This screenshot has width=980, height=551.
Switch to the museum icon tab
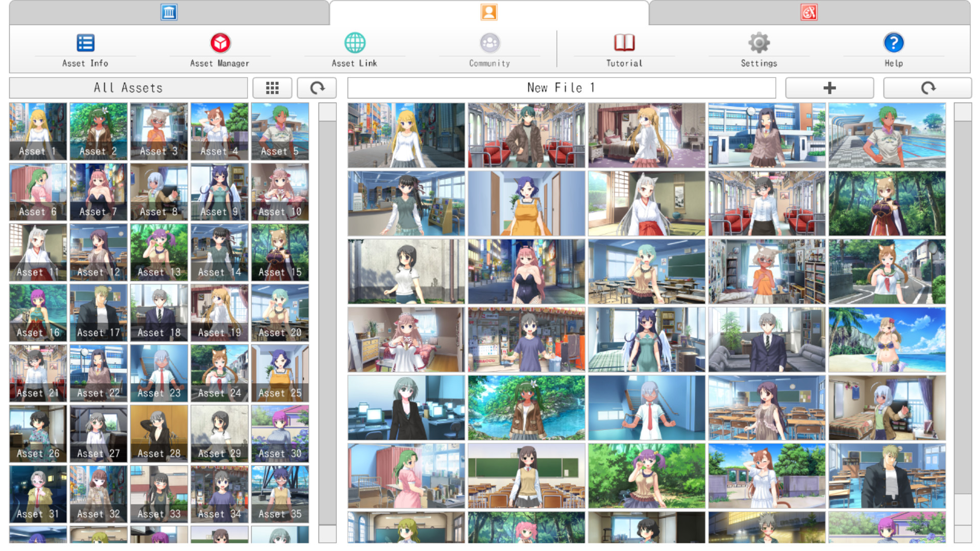click(168, 12)
